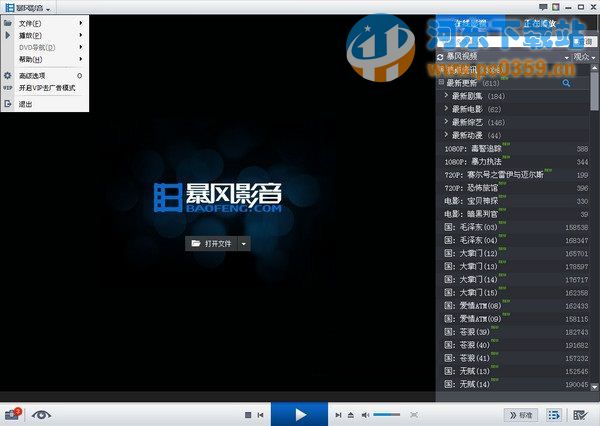Select 720P: 赛尔号之雷伊与迈尔斯 entry

513,175
